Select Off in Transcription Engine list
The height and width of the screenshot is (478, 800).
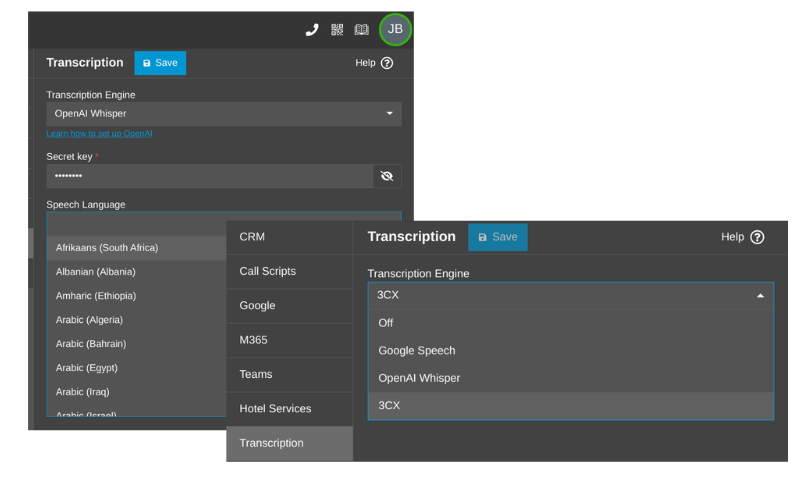(386, 323)
